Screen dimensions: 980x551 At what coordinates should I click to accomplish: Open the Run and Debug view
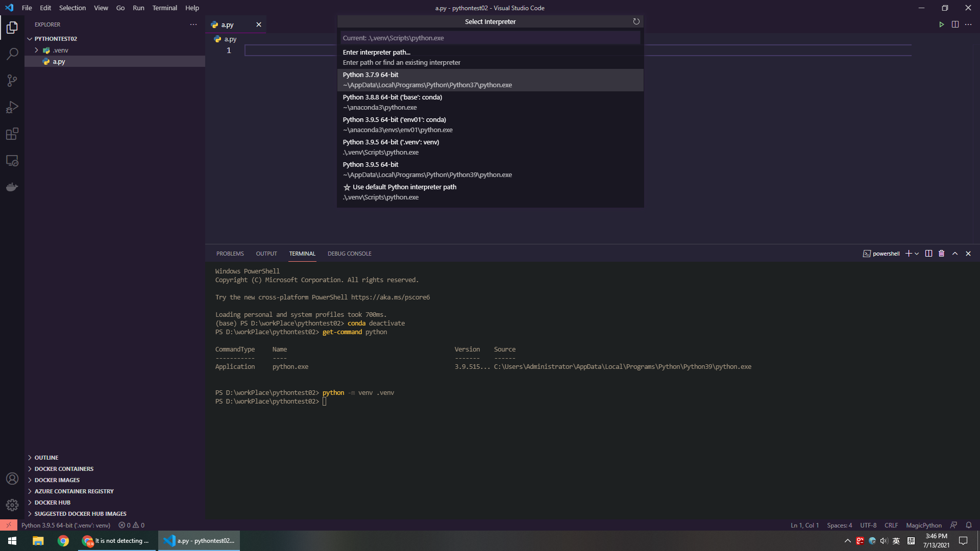12,107
